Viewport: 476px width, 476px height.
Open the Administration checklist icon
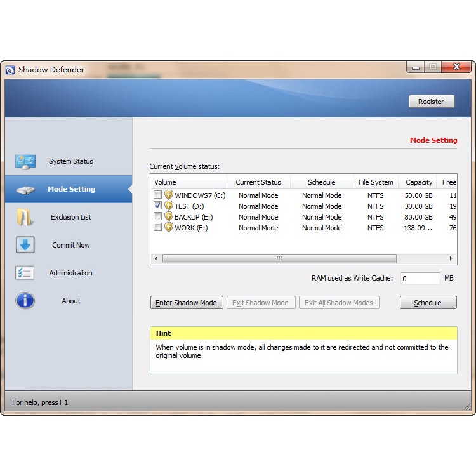25,273
